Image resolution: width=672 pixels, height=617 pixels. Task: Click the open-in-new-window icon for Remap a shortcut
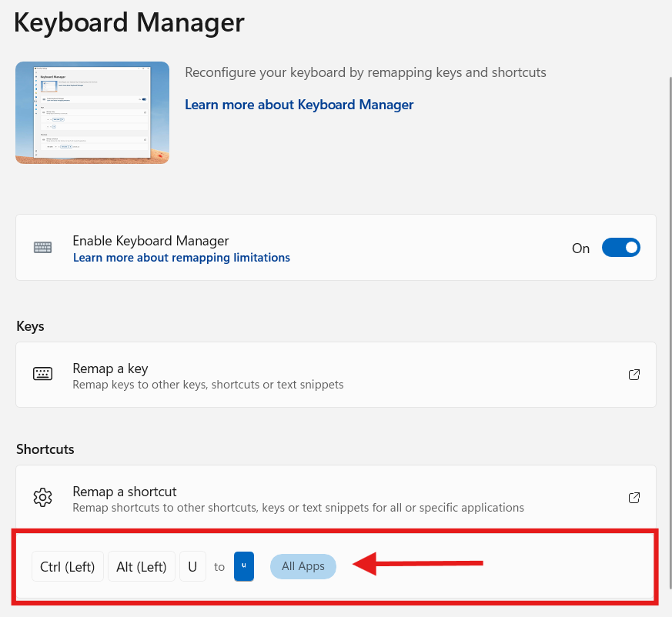634,498
